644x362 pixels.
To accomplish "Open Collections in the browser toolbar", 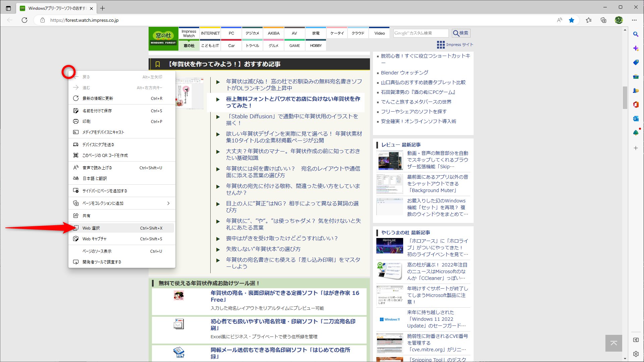I will pyautogui.click(x=604, y=20).
